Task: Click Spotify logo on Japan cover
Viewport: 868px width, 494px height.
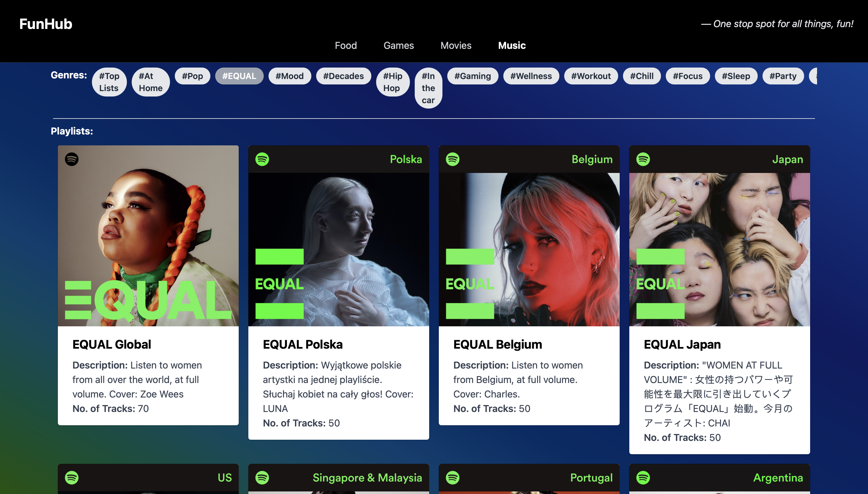Action: pyautogui.click(x=643, y=159)
